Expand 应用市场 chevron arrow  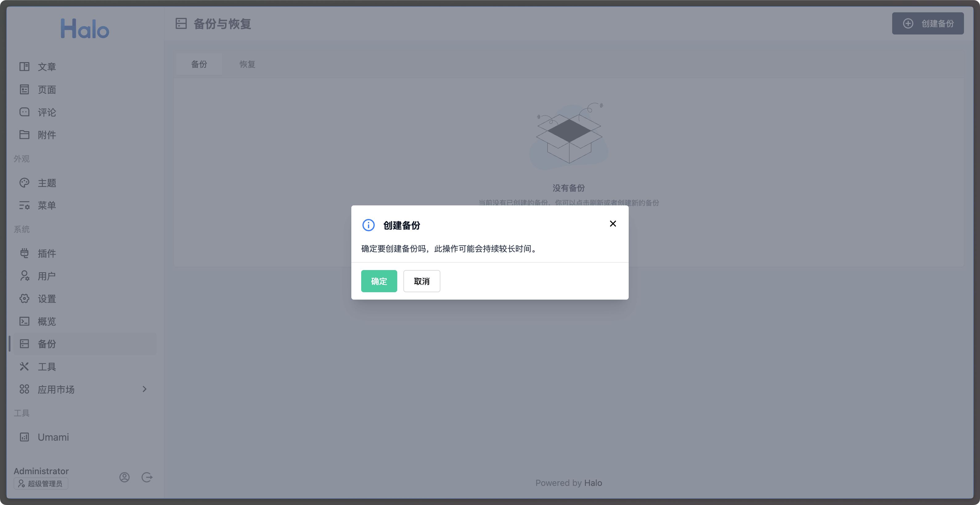click(145, 389)
